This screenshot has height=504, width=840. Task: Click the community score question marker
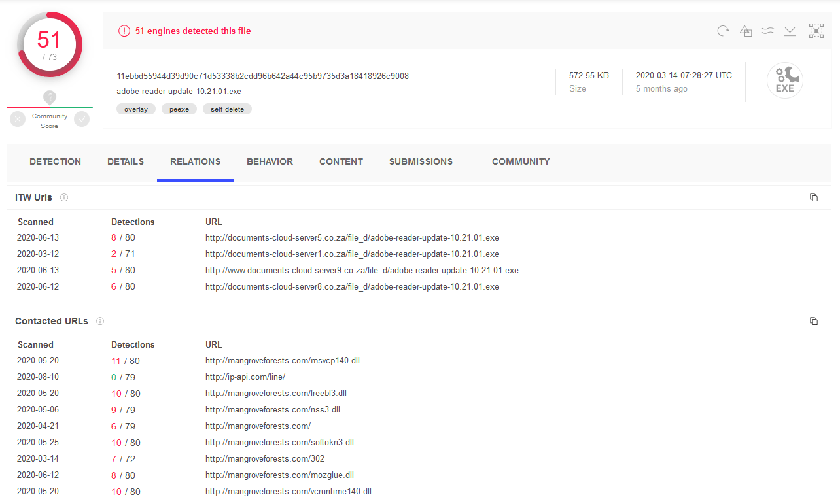coord(50,97)
